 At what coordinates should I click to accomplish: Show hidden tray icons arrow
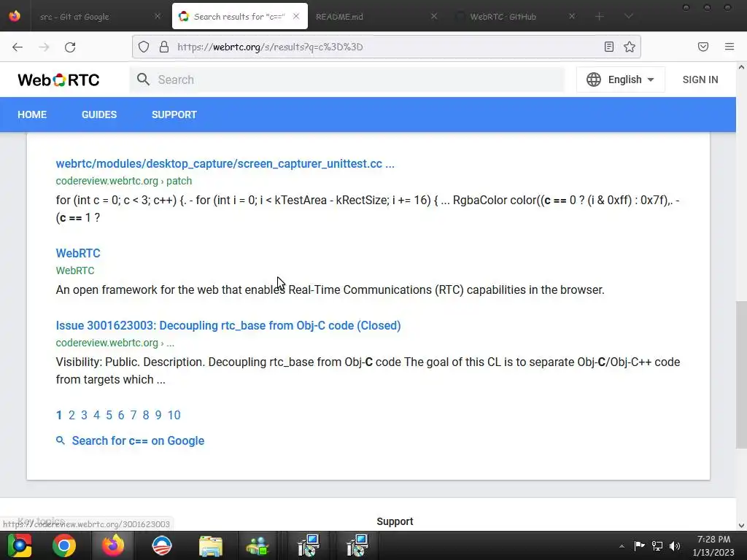(622, 546)
